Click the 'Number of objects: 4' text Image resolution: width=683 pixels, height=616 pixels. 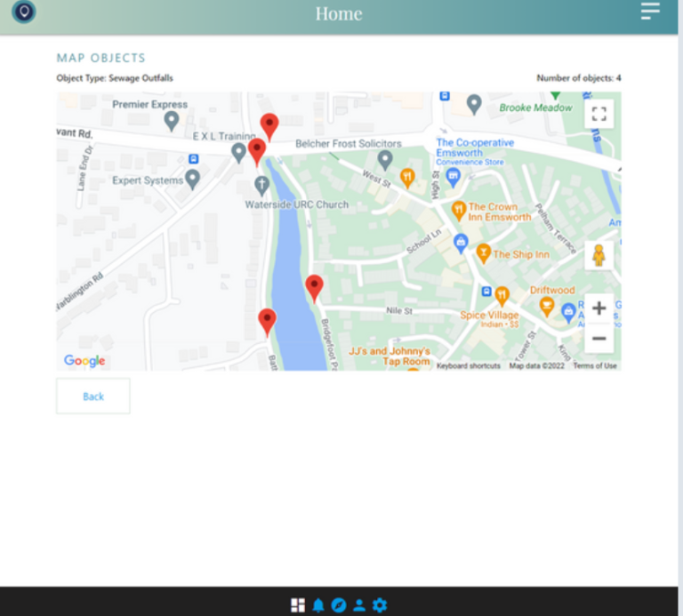(578, 78)
